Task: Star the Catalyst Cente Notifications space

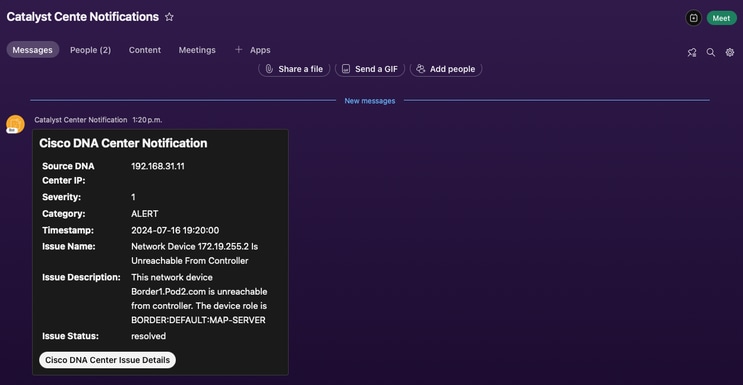Action: click(169, 17)
